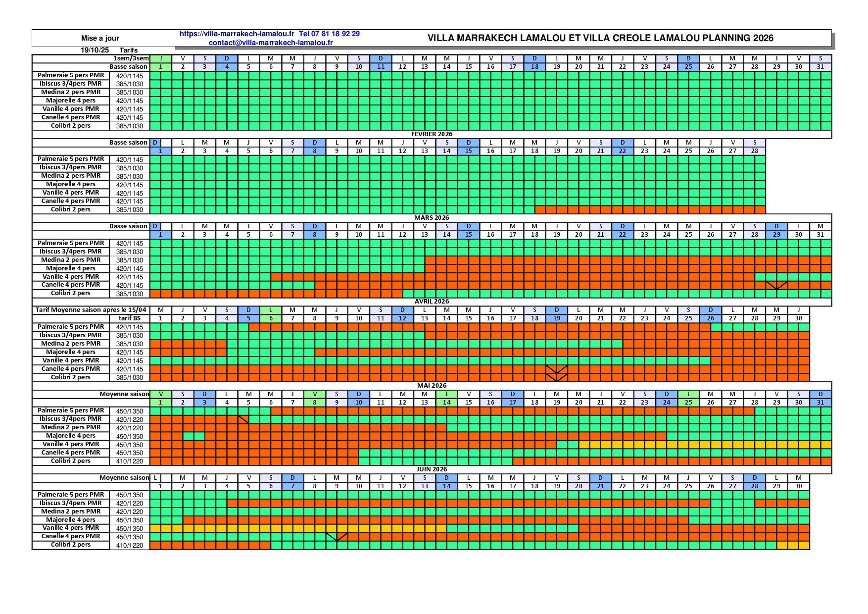Click the diagonal mark in Ibiscus row, May 5
Image resolution: width=868 pixels, height=614 pixels.
pyautogui.click(x=243, y=419)
